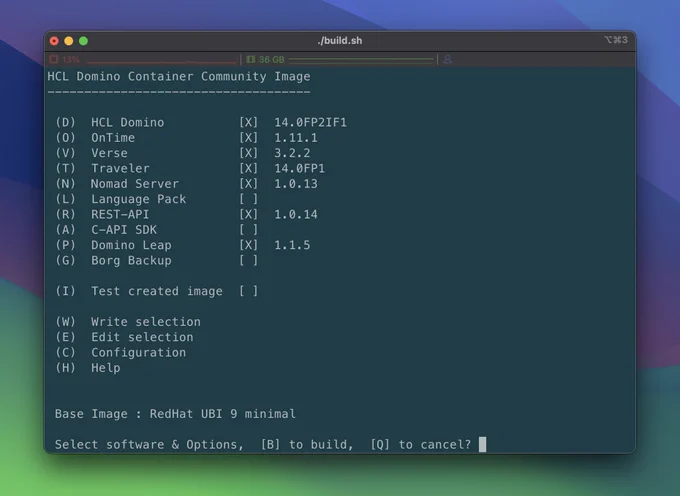
Task: Click the Traveler label
Action: tap(120, 168)
